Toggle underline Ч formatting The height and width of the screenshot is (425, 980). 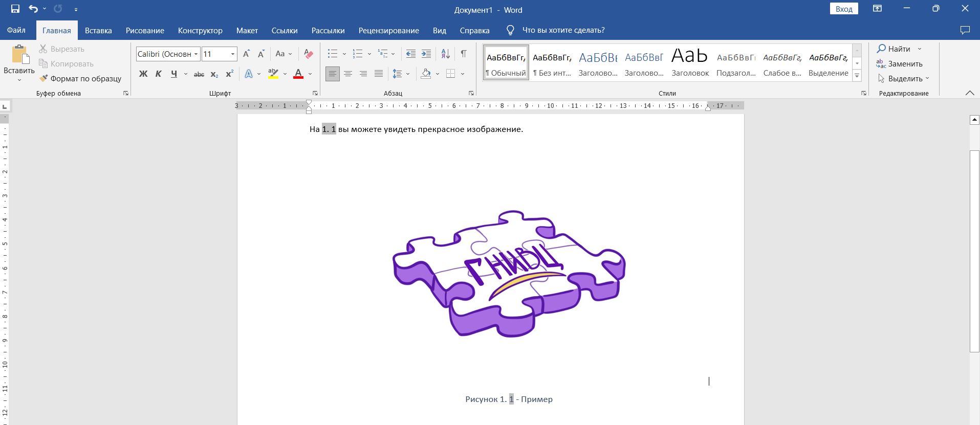click(174, 74)
